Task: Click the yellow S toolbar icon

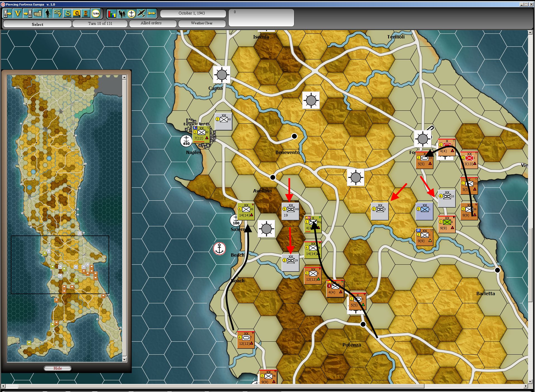Action: coord(68,13)
